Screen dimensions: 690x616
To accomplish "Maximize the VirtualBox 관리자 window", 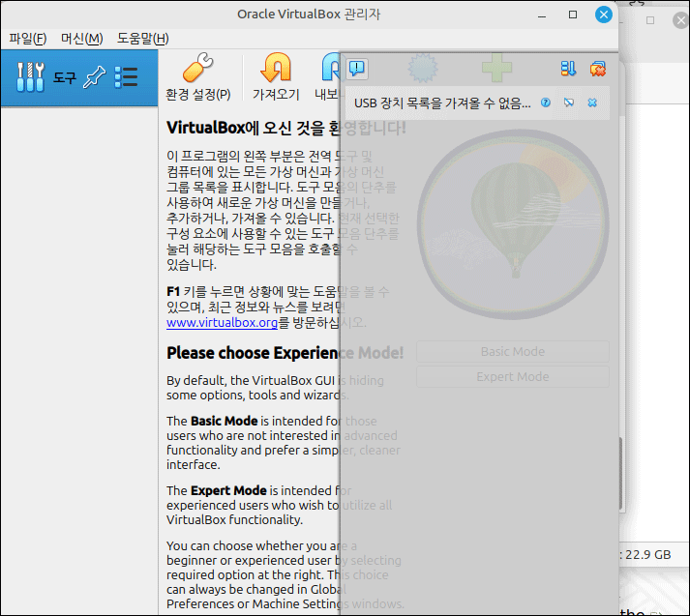I will tap(573, 15).
